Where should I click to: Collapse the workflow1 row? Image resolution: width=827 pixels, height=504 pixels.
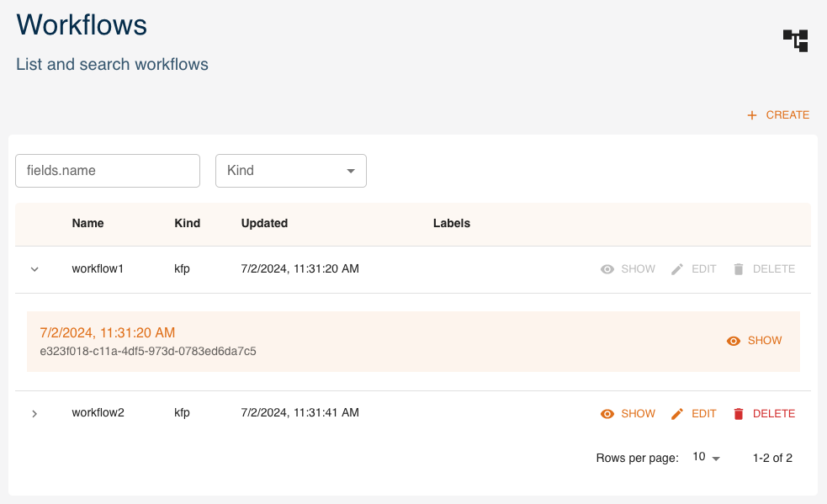34,269
